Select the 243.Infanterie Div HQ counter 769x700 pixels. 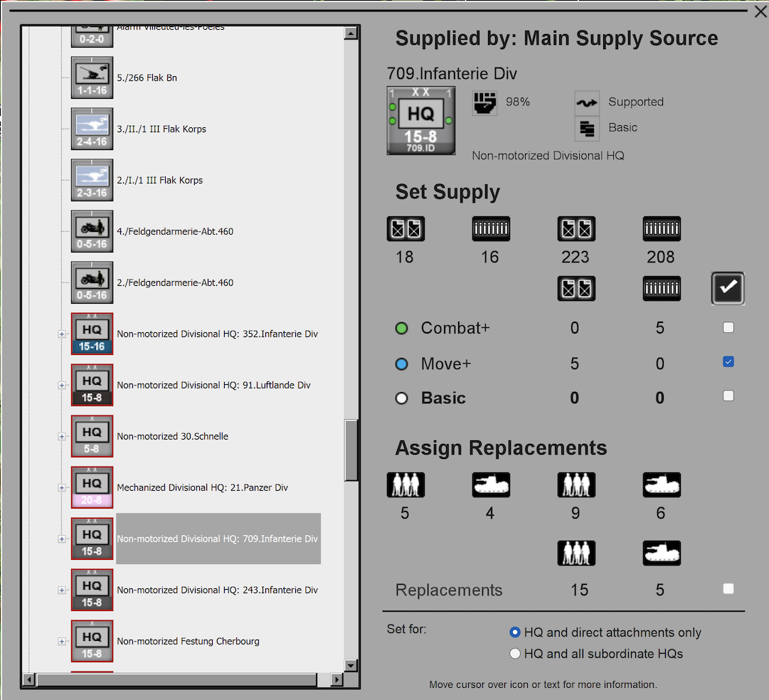92,590
